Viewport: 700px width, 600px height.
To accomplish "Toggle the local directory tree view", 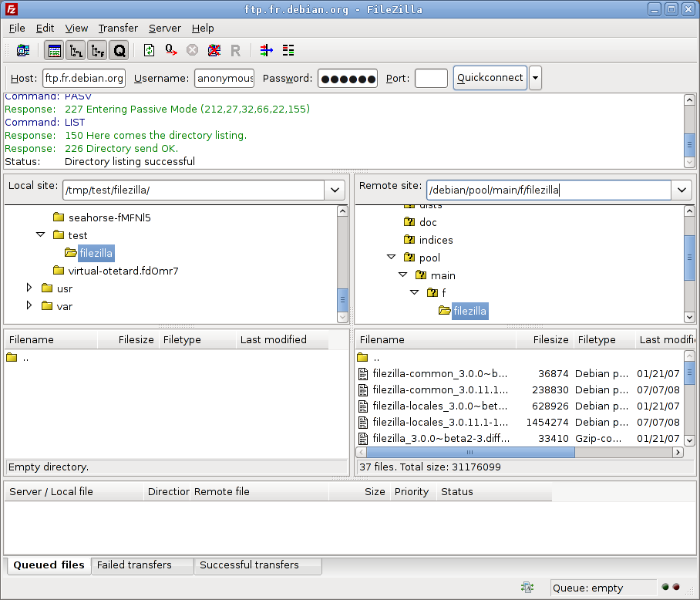I will (x=75, y=51).
